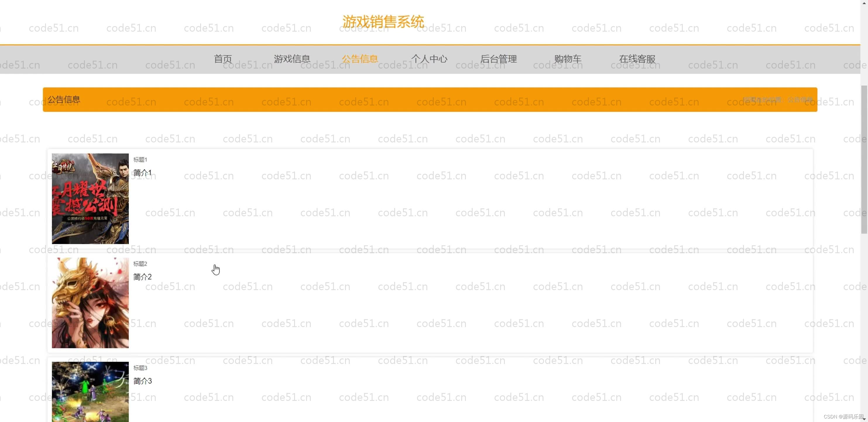Select the 简介2 description text
The height and width of the screenshot is (422, 868).
tap(142, 277)
